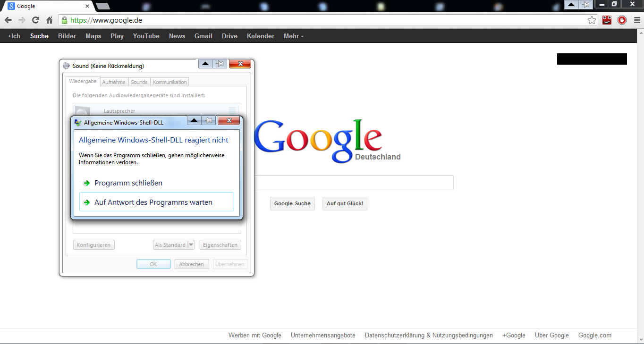The width and height of the screenshot is (644, 344).
Task: Open the Google.com footer link
Action: (x=595, y=335)
